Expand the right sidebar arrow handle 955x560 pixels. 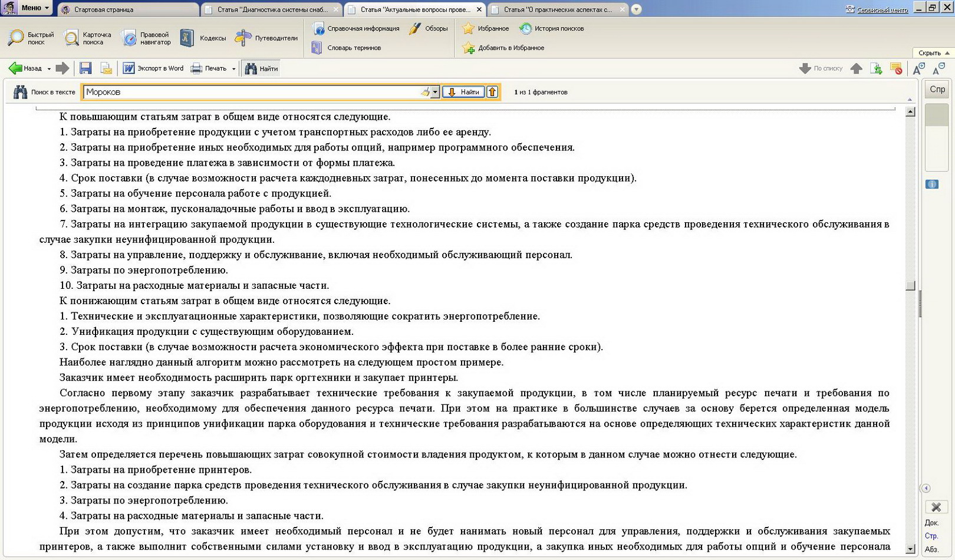pyautogui.click(x=926, y=488)
